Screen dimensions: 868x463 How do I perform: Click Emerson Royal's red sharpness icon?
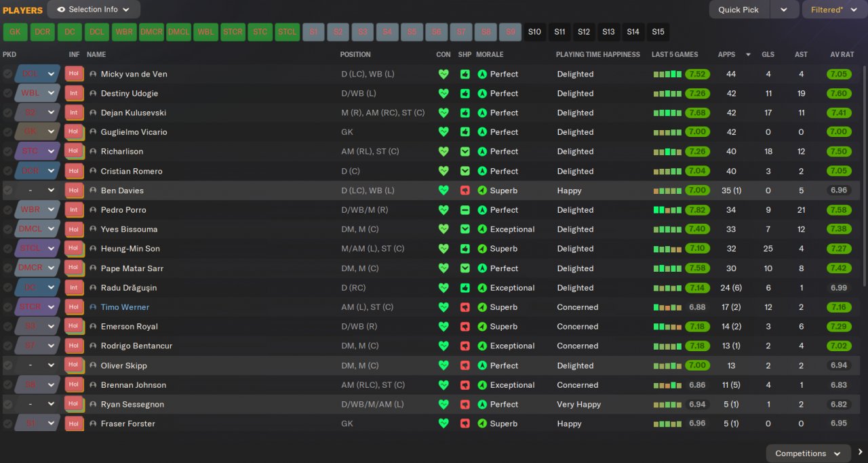pos(465,327)
